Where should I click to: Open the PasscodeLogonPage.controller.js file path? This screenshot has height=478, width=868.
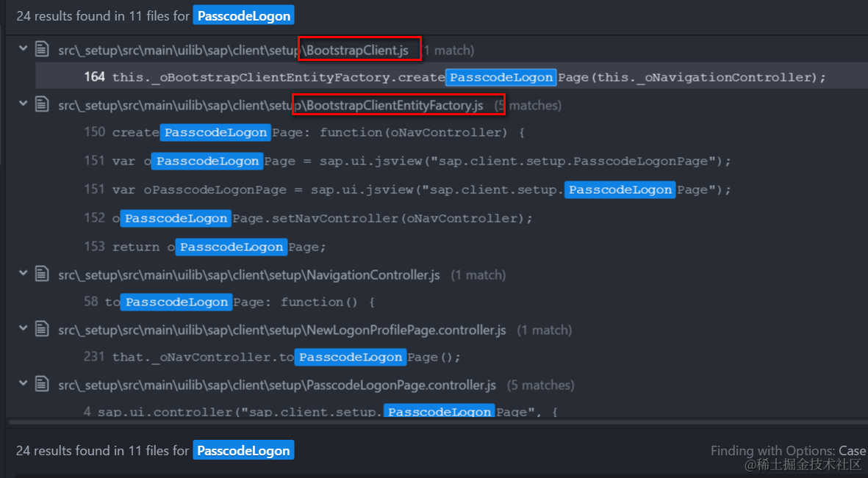[277, 385]
